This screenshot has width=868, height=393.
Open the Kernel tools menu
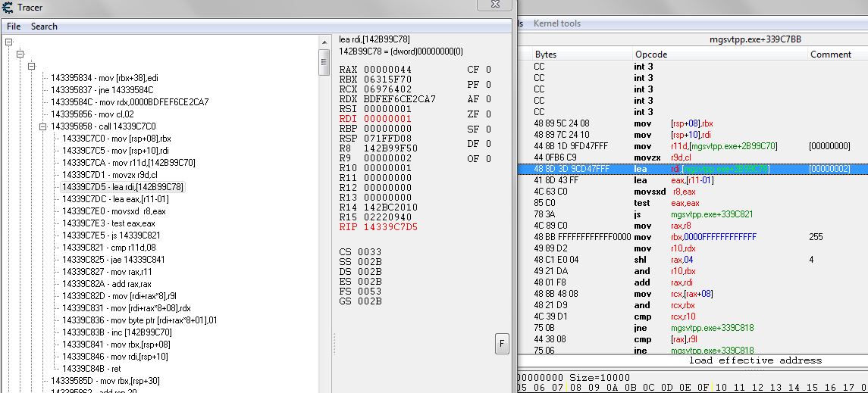(x=556, y=23)
